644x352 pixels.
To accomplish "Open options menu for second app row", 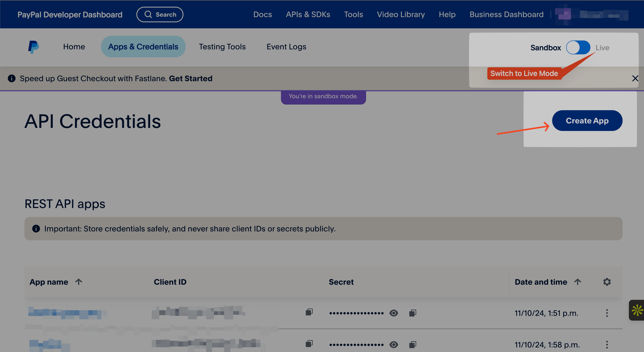I will coord(607,345).
